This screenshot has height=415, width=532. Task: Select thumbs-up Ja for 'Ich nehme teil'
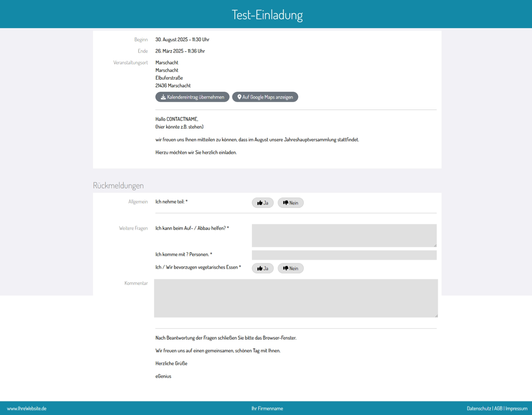(x=263, y=203)
